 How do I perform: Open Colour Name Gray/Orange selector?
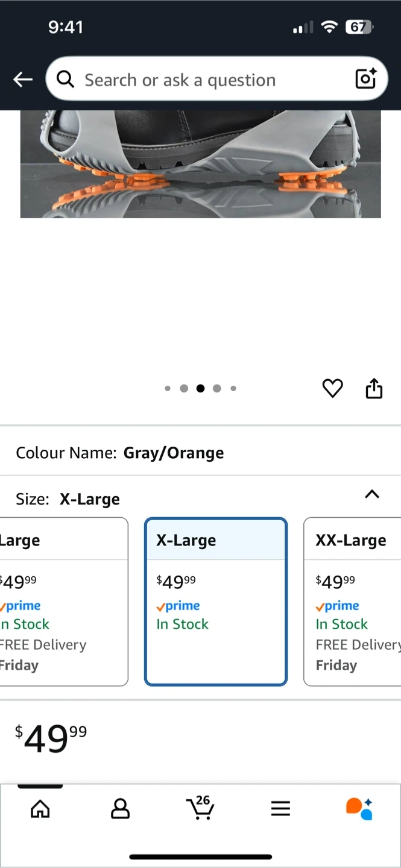pos(121,453)
